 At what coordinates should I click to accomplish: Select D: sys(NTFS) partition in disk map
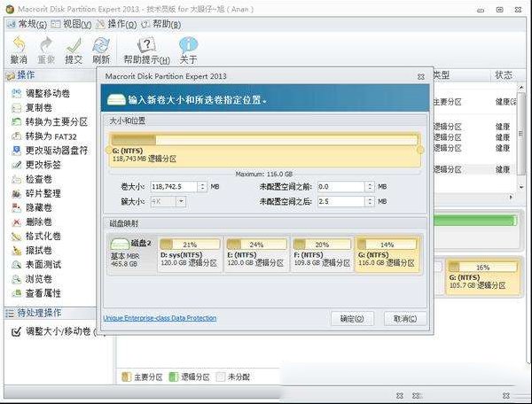tap(190, 254)
